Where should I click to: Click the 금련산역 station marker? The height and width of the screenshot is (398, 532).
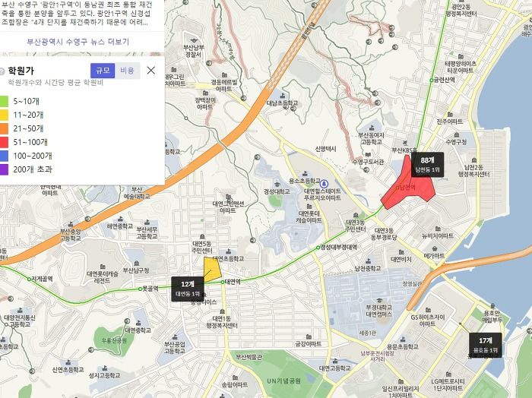click(x=432, y=81)
